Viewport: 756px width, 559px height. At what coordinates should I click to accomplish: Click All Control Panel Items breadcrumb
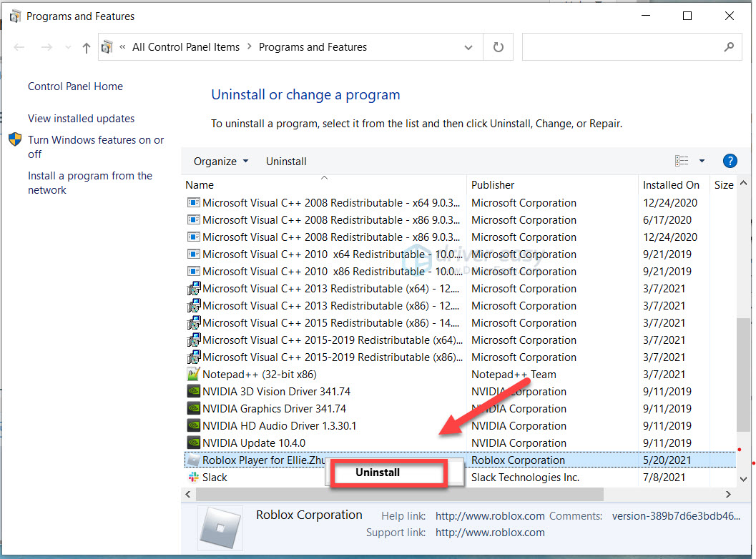click(186, 47)
